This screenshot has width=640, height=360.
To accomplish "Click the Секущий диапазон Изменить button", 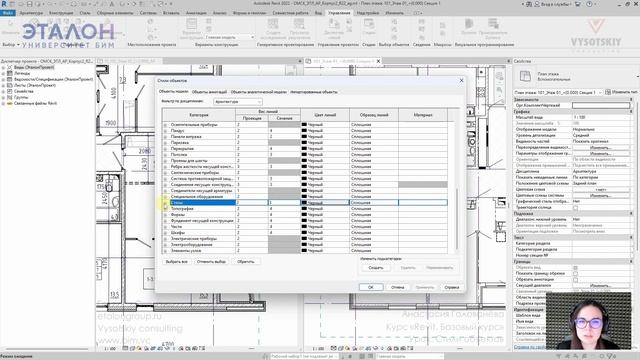I will pyautogui.click(x=601, y=286).
